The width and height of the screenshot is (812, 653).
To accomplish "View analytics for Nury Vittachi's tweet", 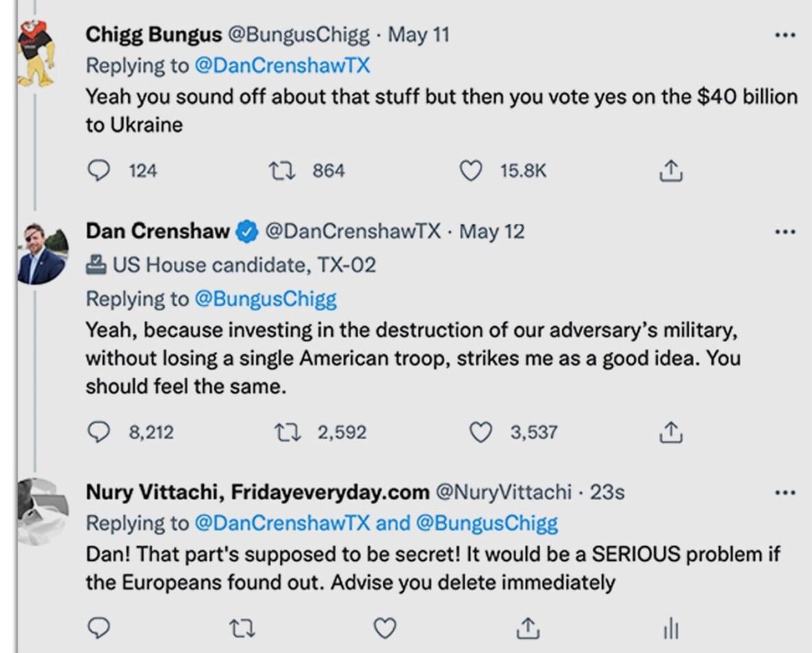I will click(671, 629).
